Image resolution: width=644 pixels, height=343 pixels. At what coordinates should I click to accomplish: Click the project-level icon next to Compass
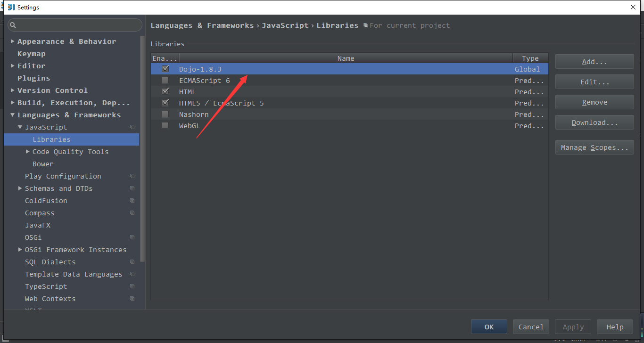click(132, 213)
